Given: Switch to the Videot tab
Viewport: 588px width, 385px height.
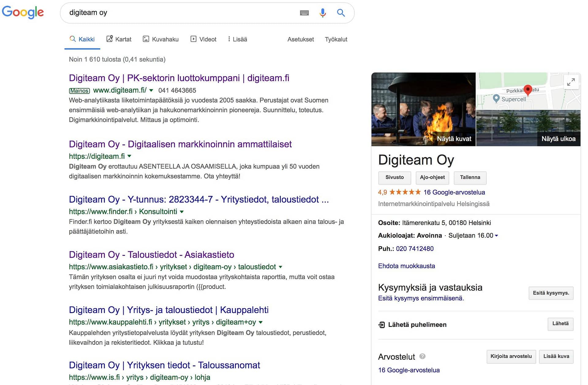Looking at the screenshot, I should (x=203, y=39).
